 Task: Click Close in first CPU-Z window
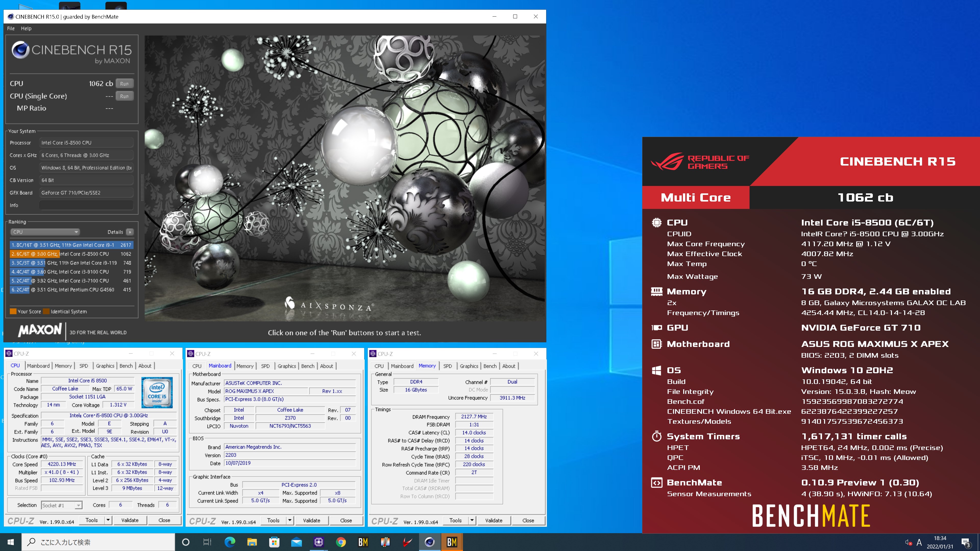click(164, 520)
